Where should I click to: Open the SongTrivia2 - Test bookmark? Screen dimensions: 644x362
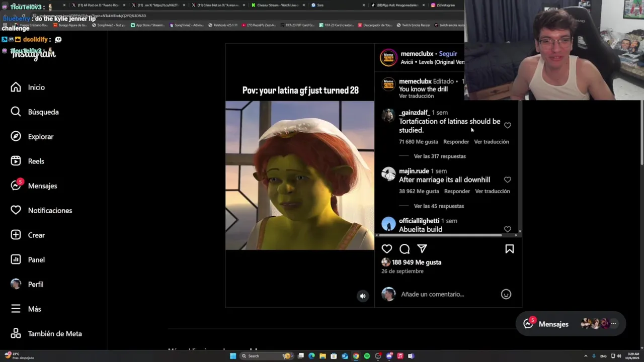(108, 25)
